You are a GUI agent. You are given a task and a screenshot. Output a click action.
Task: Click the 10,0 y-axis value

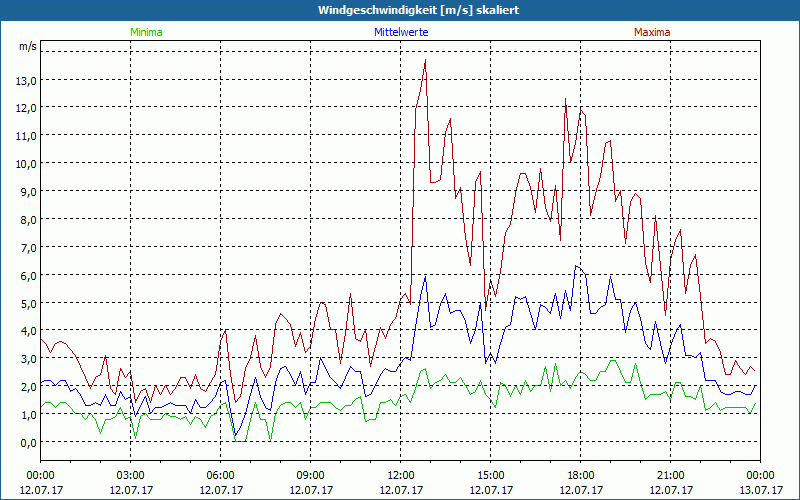[x=27, y=164]
